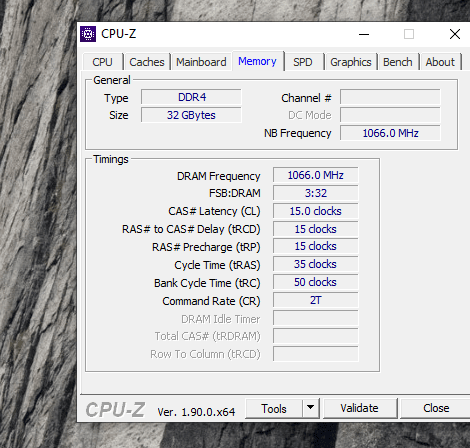Minimize the CPU-Z window
Image resolution: width=470 pixels, height=448 pixels.
(x=364, y=34)
